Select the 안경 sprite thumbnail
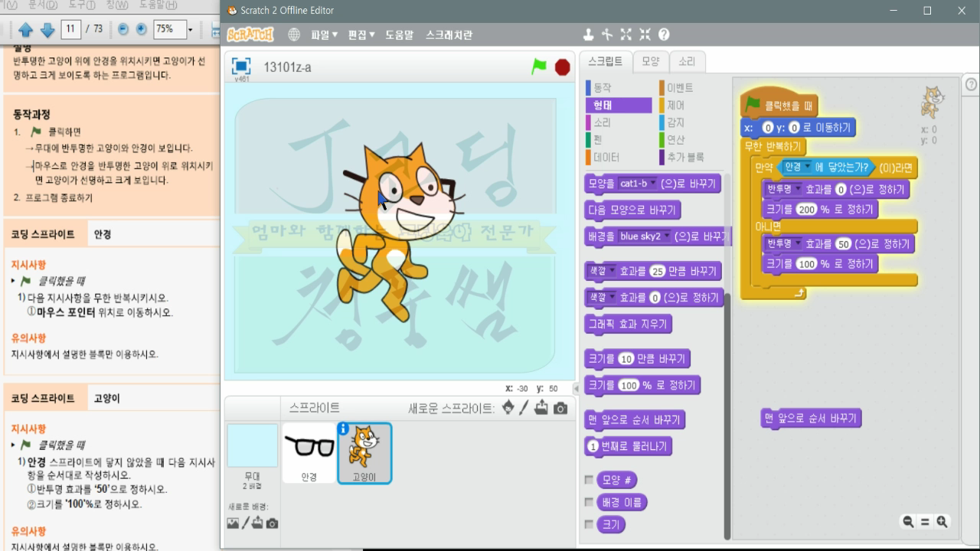 (309, 453)
